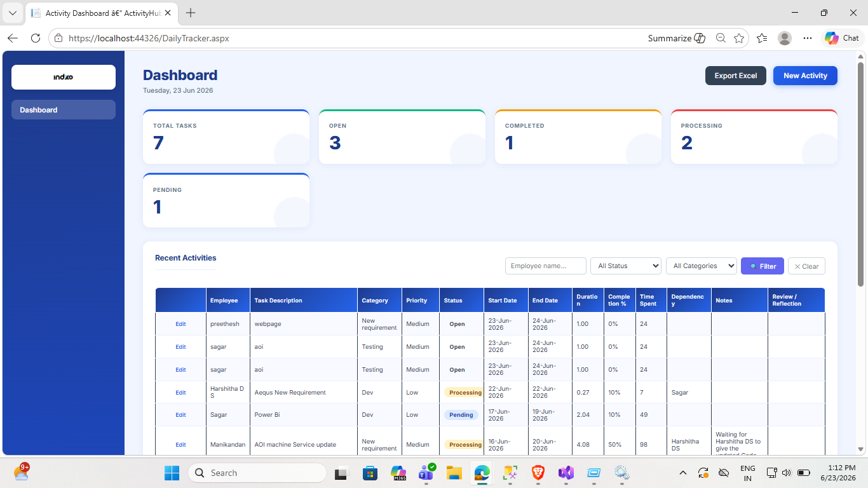Image resolution: width=868 pixels, height=488 pixels.
Task: Open the weather widget on taskbar
Action: 22,472
